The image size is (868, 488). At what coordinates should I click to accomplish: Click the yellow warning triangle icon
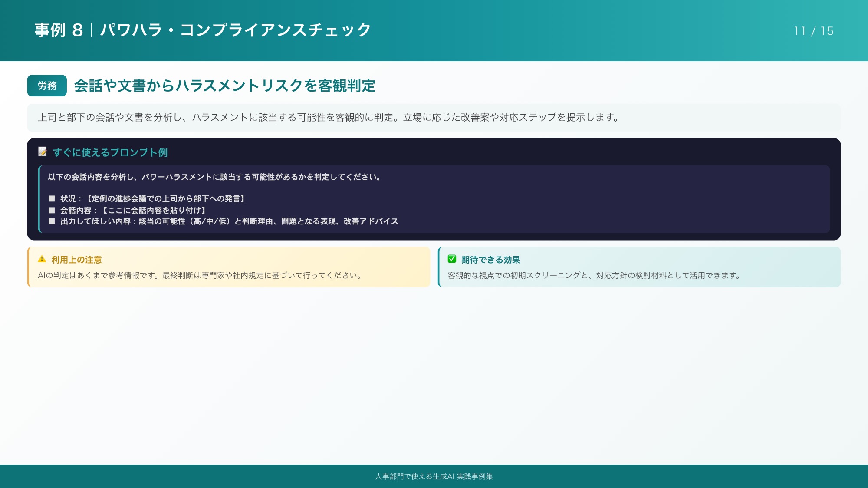tap(42, 259)
